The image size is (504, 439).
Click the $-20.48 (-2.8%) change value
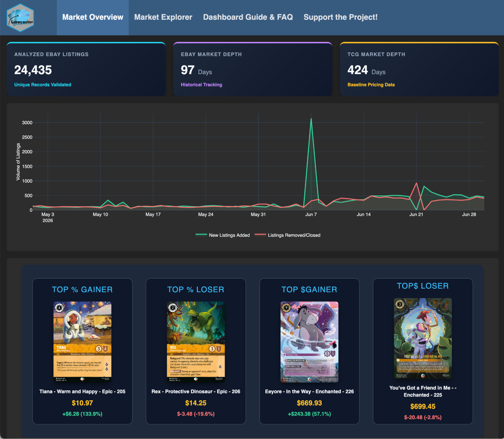click(423, 418)
